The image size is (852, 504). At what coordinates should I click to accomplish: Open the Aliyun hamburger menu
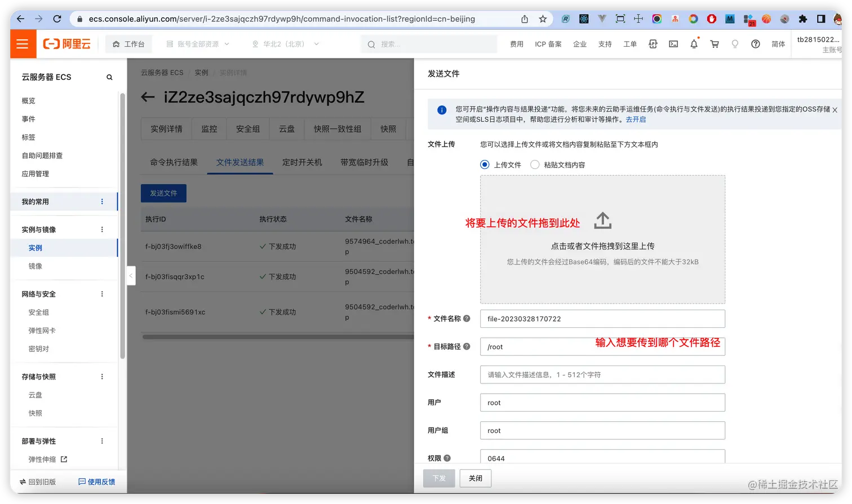click(x=23, y=44)
